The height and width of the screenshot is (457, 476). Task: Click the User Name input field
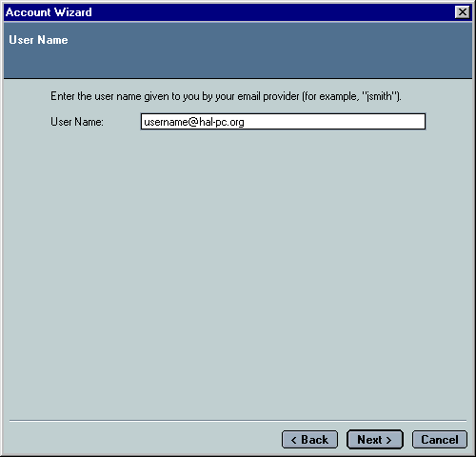(x=283, y=122)
